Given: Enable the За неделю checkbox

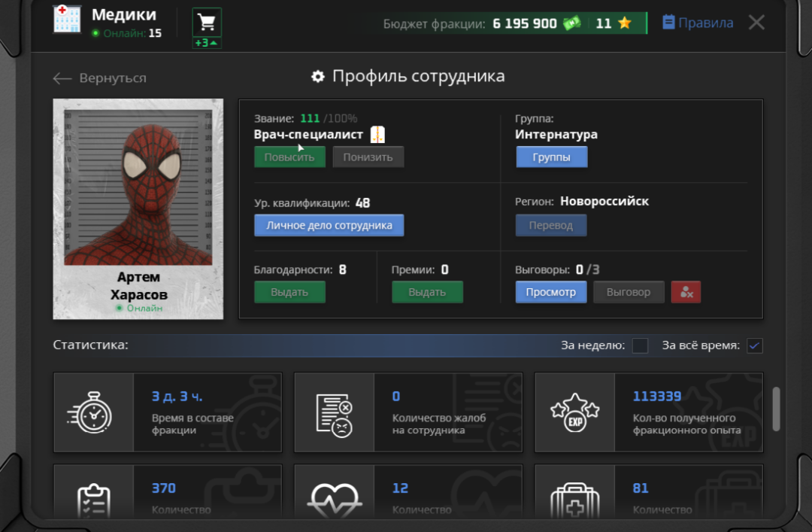Looking at the screenshot, I should pyautogui.click(x=640, y=345).
